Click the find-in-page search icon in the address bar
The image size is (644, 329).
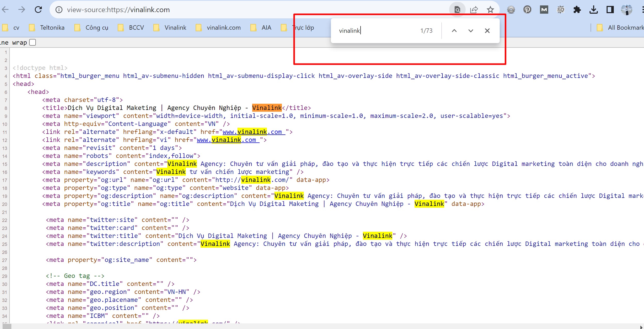[x=457, y=10]
